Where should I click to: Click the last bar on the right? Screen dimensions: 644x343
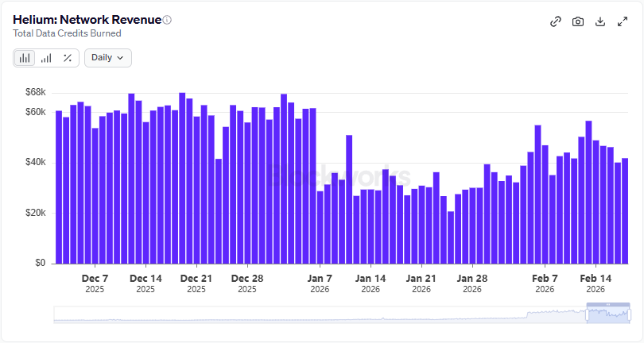pyautogui.click(x=625, y=210)
